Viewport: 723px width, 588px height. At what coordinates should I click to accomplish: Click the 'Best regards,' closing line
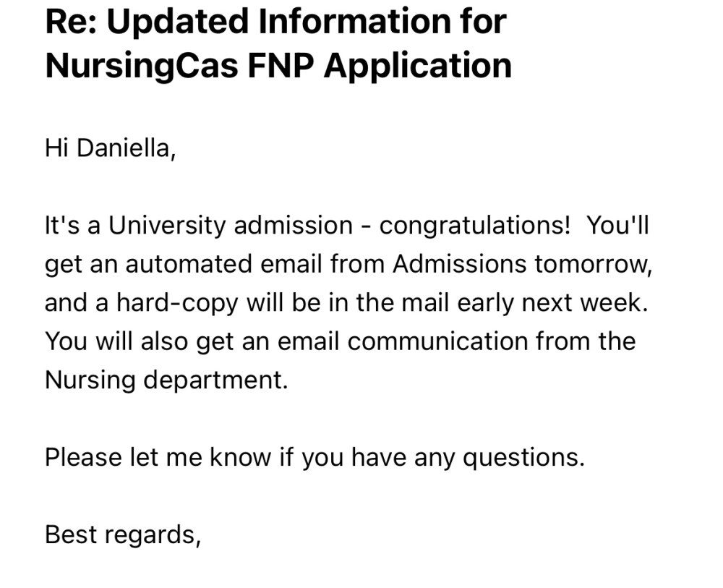coord(123,535)
